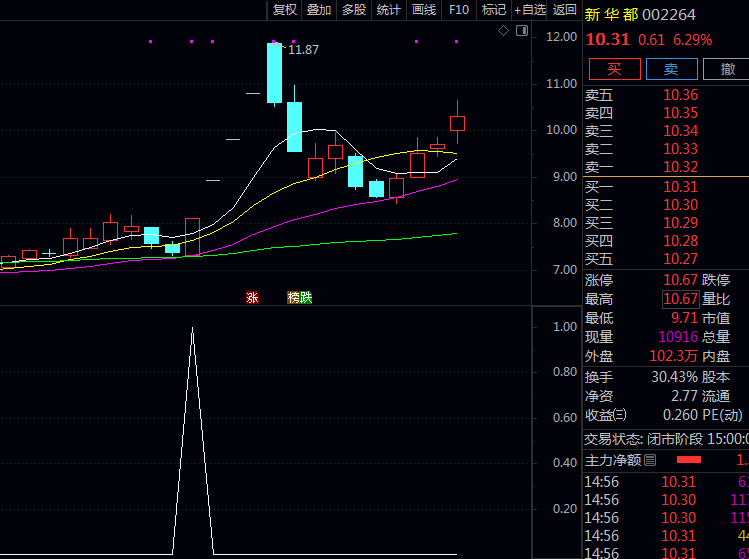Click the diamond icon above the chart
The image size is (749, 559).
(504, 31)
